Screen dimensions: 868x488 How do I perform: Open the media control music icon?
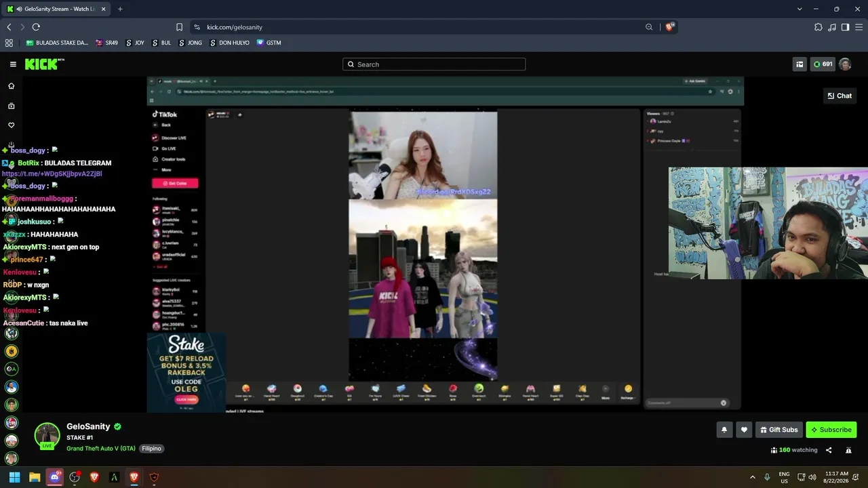coord(832,27)
